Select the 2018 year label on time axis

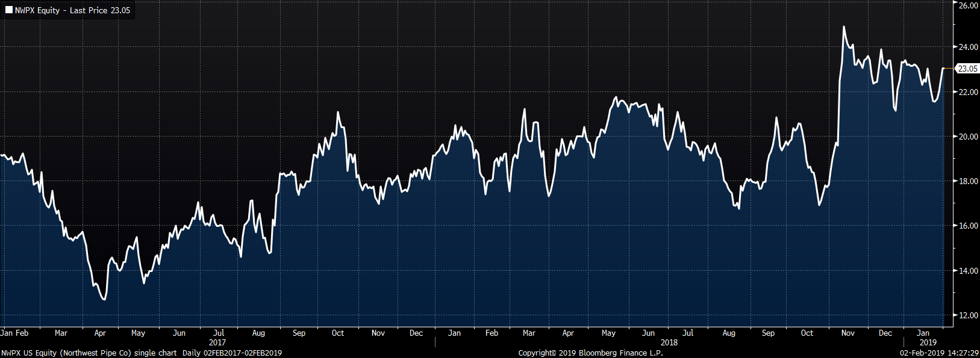[x=669, y=342]
